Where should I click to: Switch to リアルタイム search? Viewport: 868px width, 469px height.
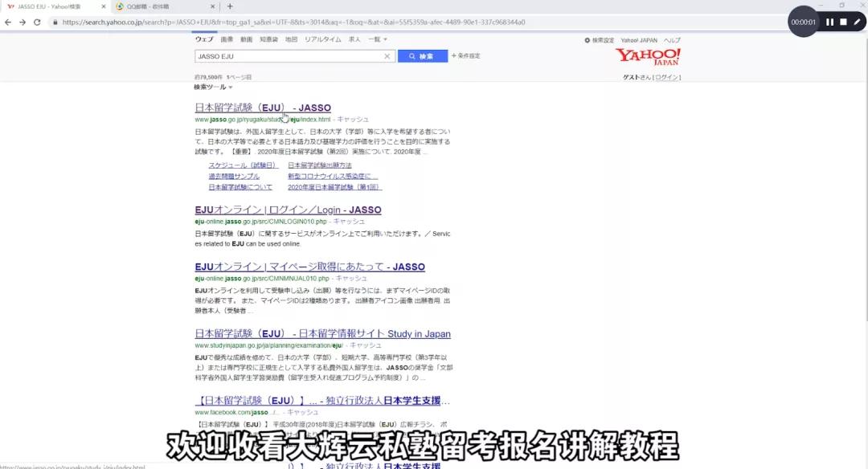click(323, 39)
